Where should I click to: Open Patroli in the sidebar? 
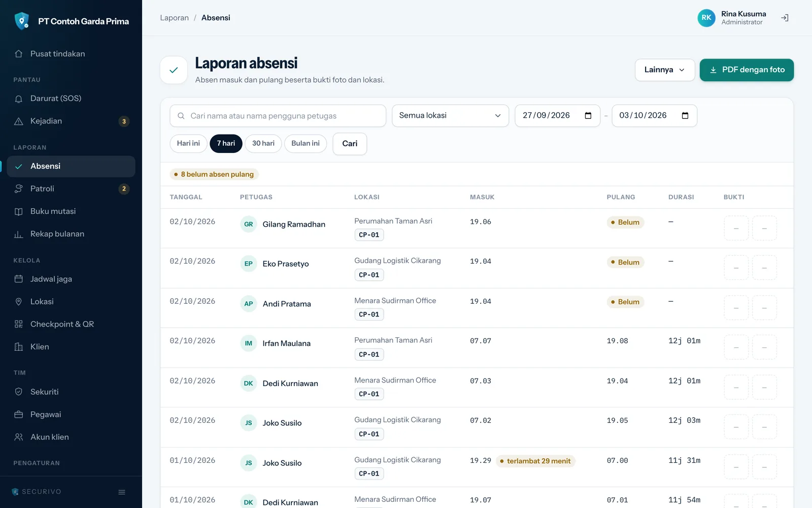(71, 189)
